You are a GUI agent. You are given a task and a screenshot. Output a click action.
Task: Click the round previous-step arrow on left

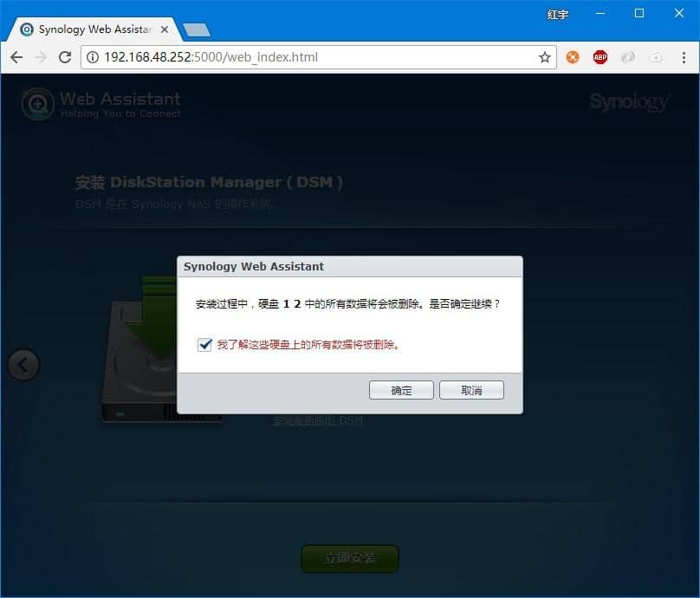coord(23,365)
